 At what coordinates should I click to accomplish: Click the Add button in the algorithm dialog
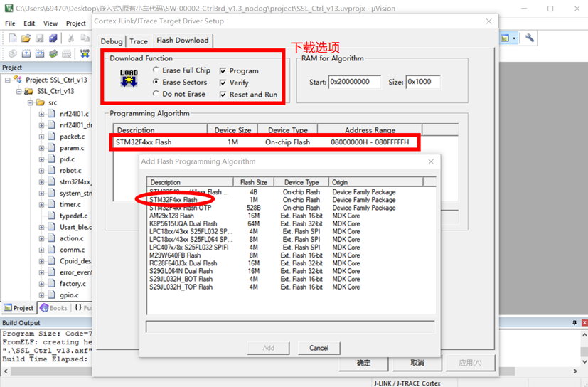point(268,348)
